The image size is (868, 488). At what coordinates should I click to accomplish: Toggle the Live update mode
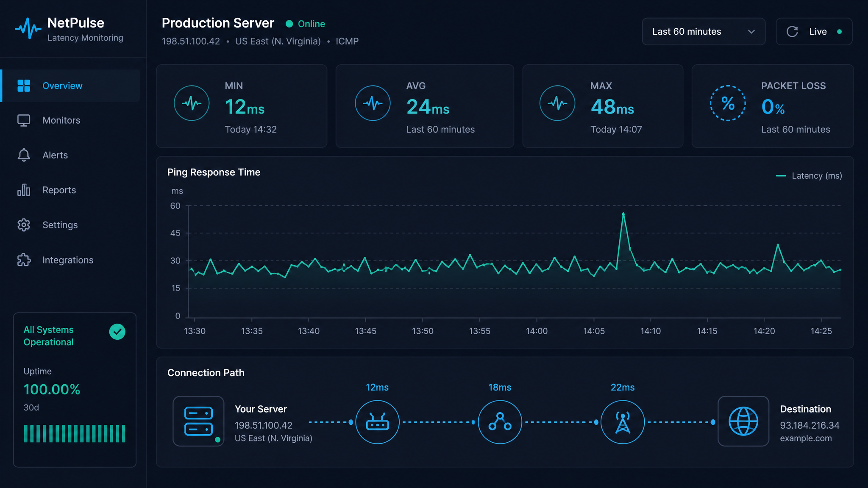click(x=814, y=31)
